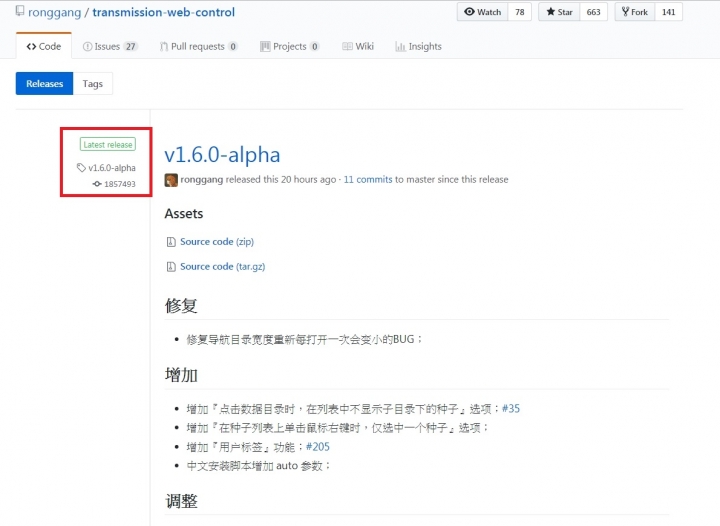Open transmission-web-control repository link
This screenshot has height=526, width=720.
[163, 12]
